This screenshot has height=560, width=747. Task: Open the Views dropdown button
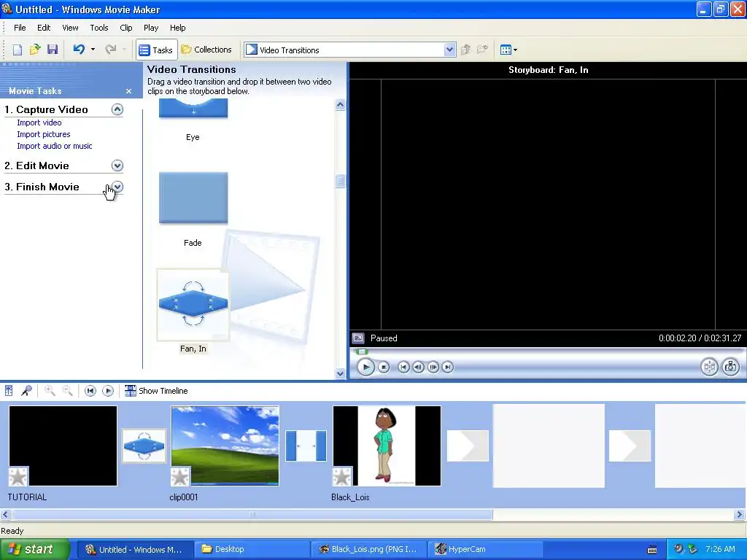click(x=508, y=50)
